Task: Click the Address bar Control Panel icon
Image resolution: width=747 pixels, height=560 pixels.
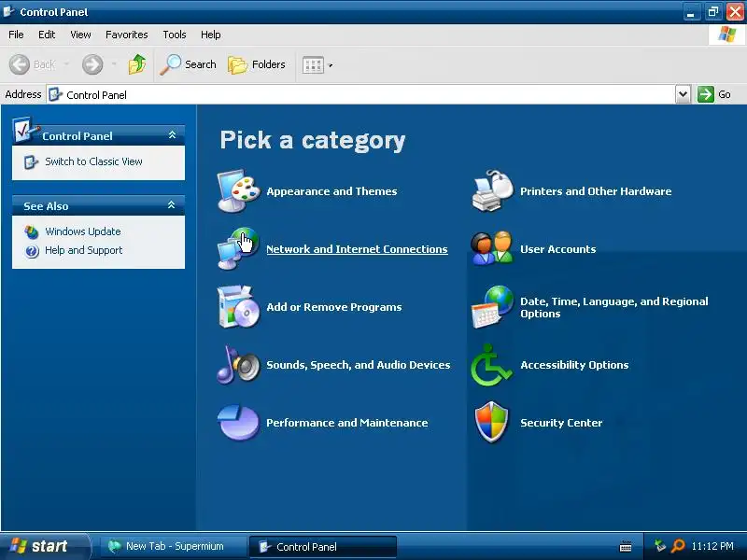Action: point(55,94)
